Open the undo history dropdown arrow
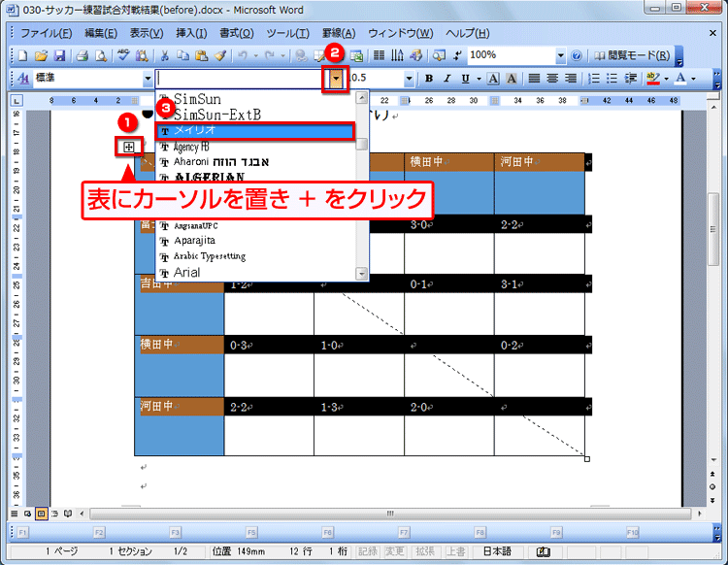The image size is (728, 565). tap(255, 55)
